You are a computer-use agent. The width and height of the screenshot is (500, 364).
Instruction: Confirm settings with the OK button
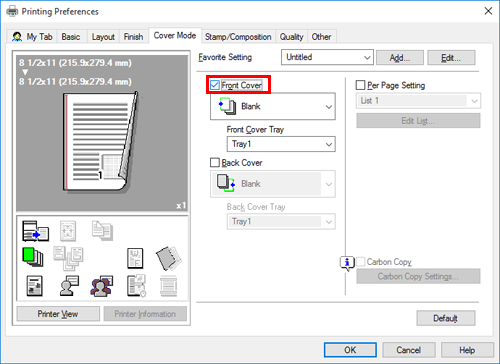coord(350,350)
